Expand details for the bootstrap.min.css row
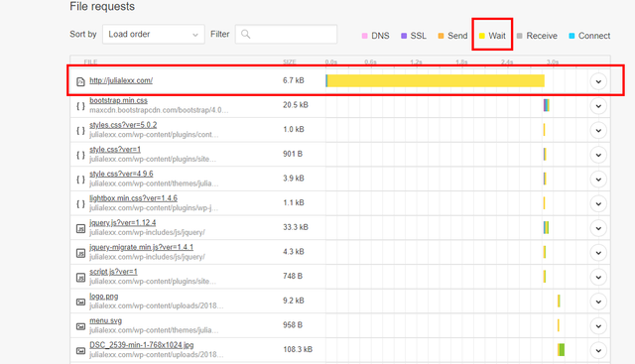The width and height of the screenshot is (635, 364). click(x=598, y=106)
